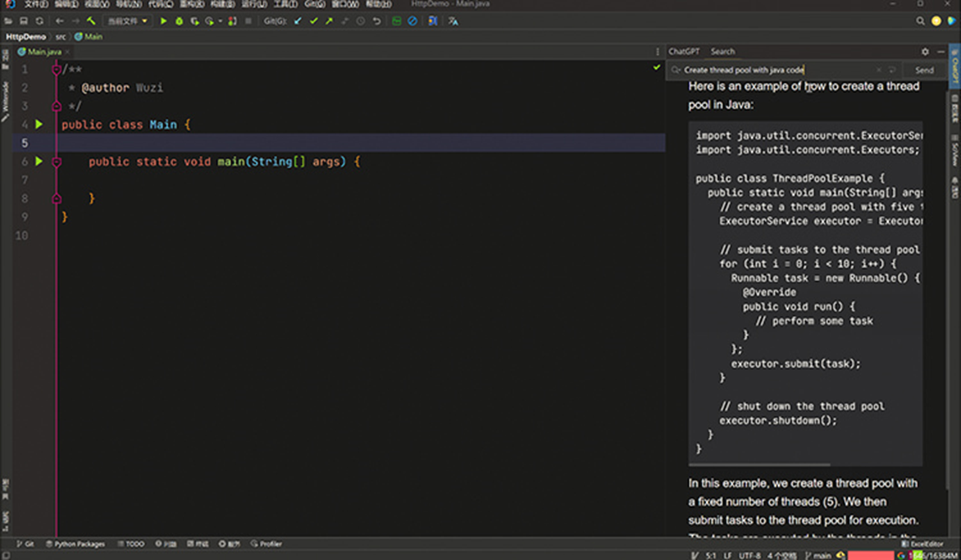961x560 pixels.
Task: Select the Main.java editor tab
Action: [x=43, y=52]
